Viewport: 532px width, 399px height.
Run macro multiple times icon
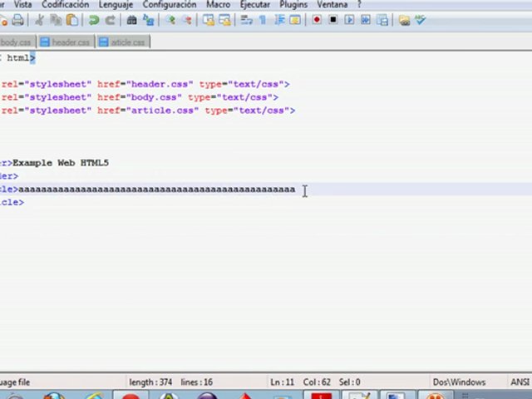point(366,20)
